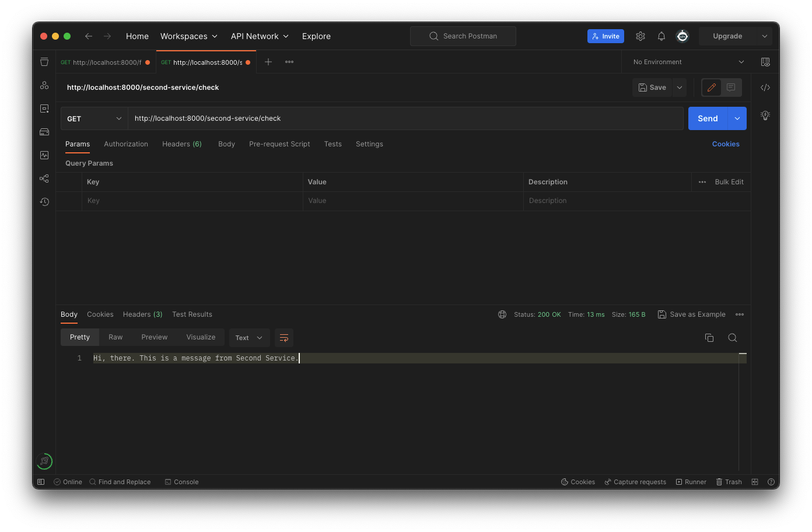Click the Upgrade button
The height and width of the screenshot is (532, 812).
point(727,36)
